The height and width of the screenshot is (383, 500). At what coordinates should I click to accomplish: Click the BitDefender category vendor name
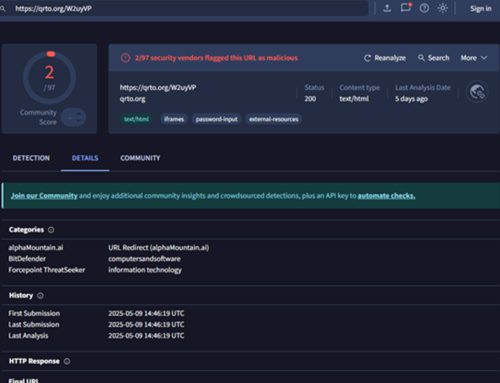27,259
